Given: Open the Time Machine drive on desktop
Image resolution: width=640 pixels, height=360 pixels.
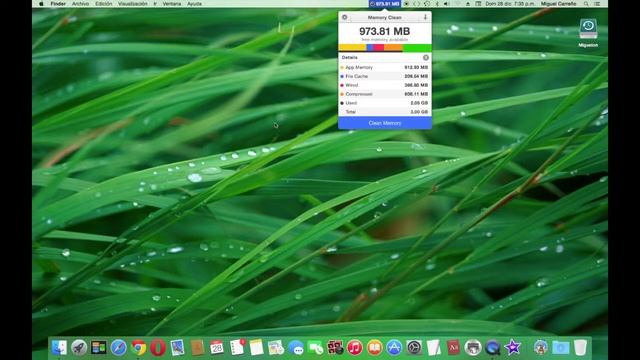Looking at the screenshot, I should [x=588, y=29].
